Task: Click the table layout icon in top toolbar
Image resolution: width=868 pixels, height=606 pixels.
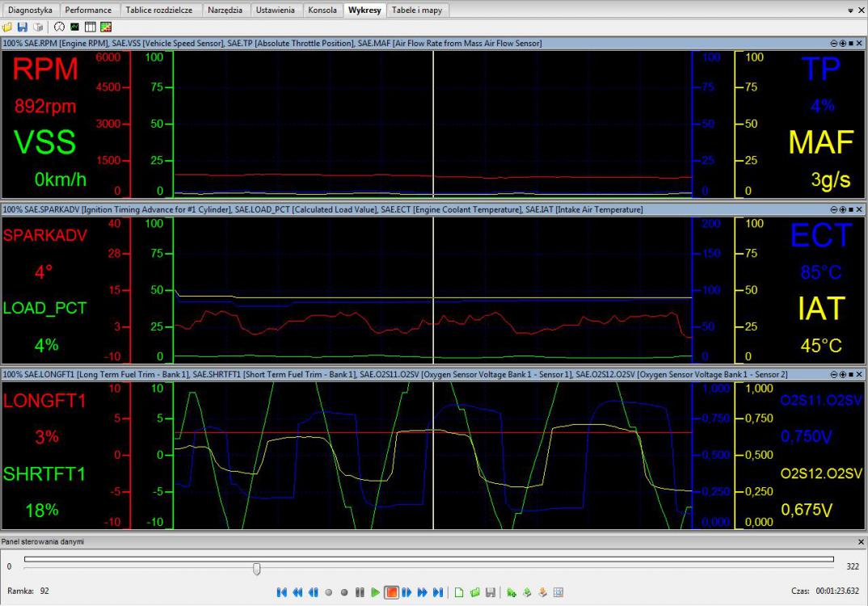Action: [x=90, y=27]
